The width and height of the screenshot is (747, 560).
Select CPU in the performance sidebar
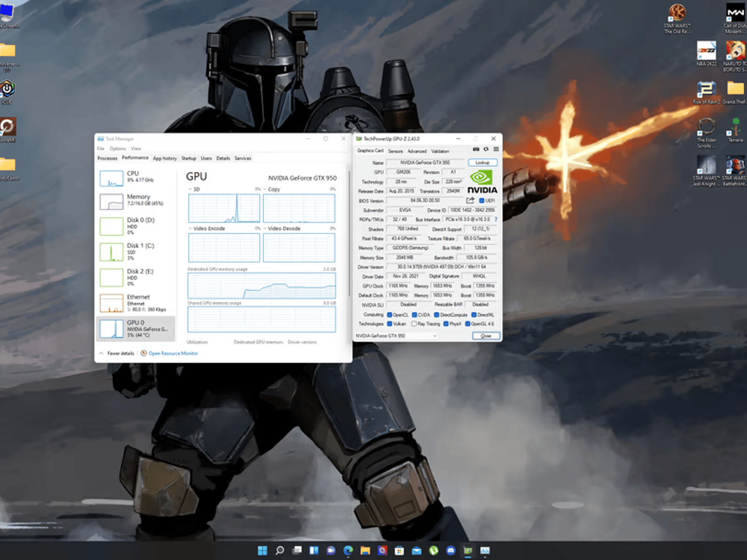pyautogui.click(x=136, y=178)
